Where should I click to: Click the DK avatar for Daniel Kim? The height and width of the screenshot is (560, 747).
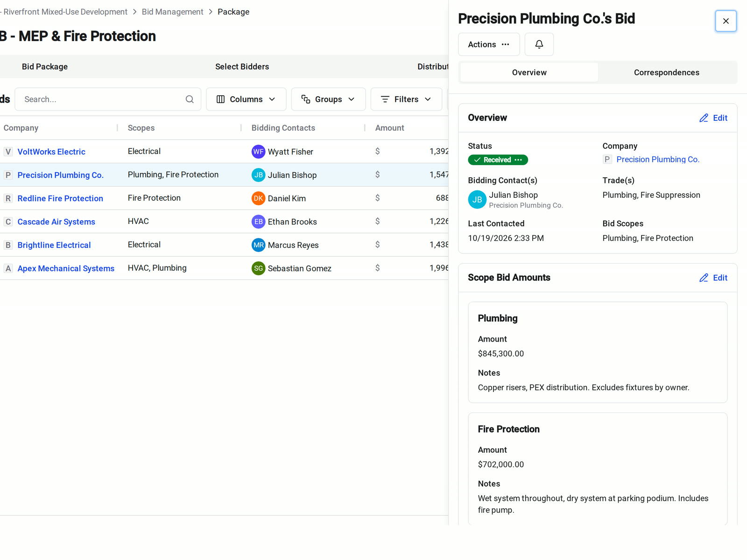point(258,198)
